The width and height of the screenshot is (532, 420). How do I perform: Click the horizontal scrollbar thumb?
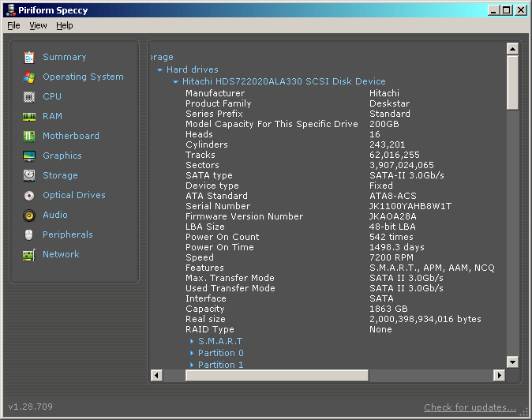pos(277,375)
